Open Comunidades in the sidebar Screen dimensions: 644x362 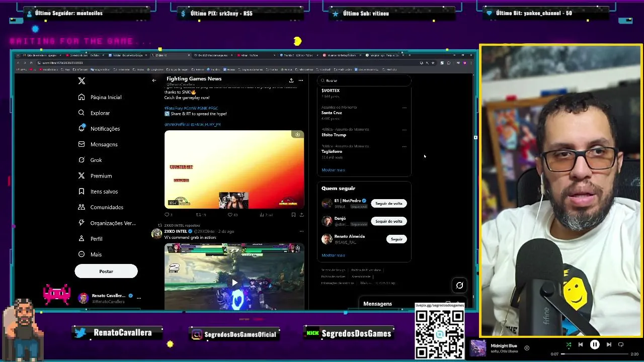point(101,207)
